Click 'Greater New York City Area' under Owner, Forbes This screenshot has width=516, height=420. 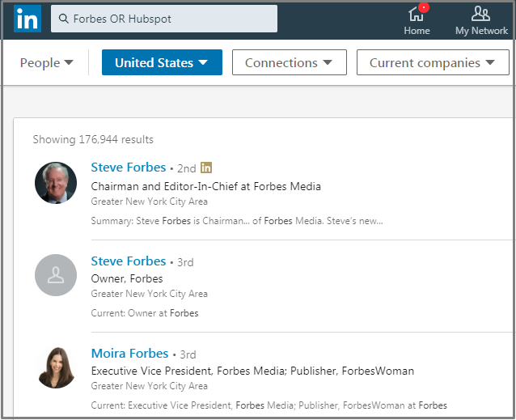[149, 294]
